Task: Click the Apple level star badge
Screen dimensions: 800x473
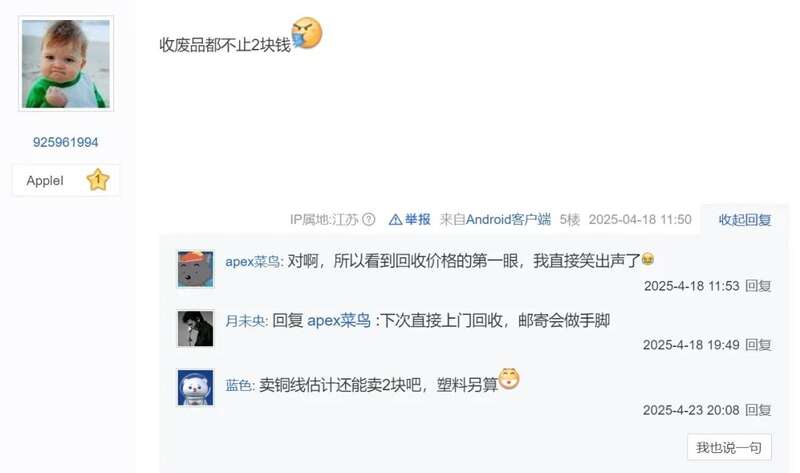Action: tap(98, 180)
